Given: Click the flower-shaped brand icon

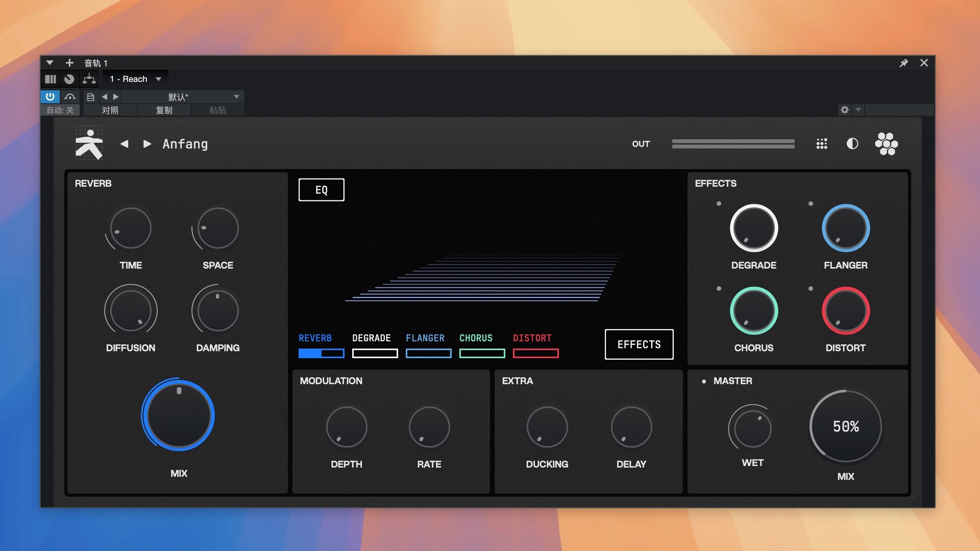Looking at the screenshot, I should click(887, 144).
